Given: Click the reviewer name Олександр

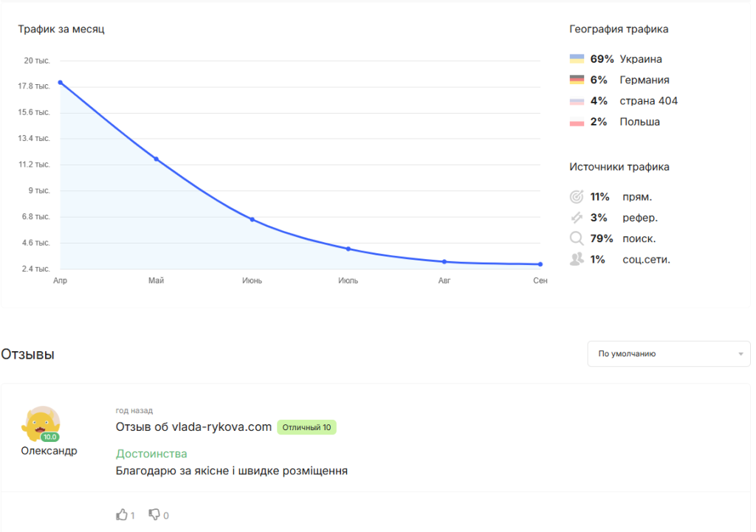Looking at the screenshot, I should point(49,451).
